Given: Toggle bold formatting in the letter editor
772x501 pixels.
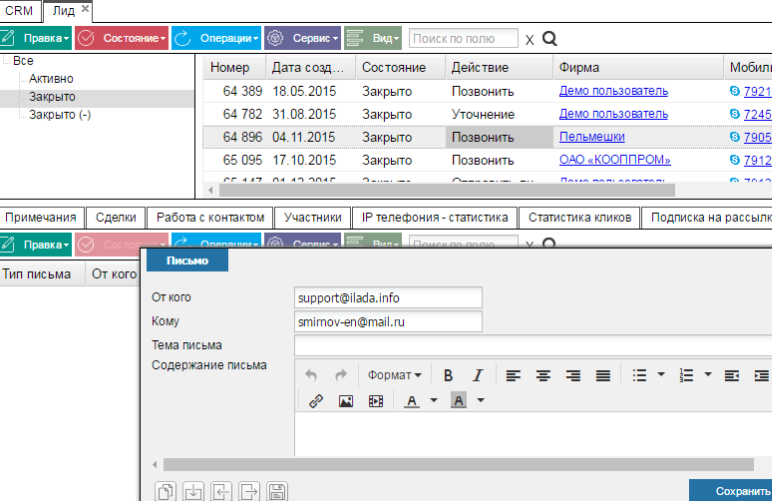Looking at the screenshot, I should pos(448,376).
